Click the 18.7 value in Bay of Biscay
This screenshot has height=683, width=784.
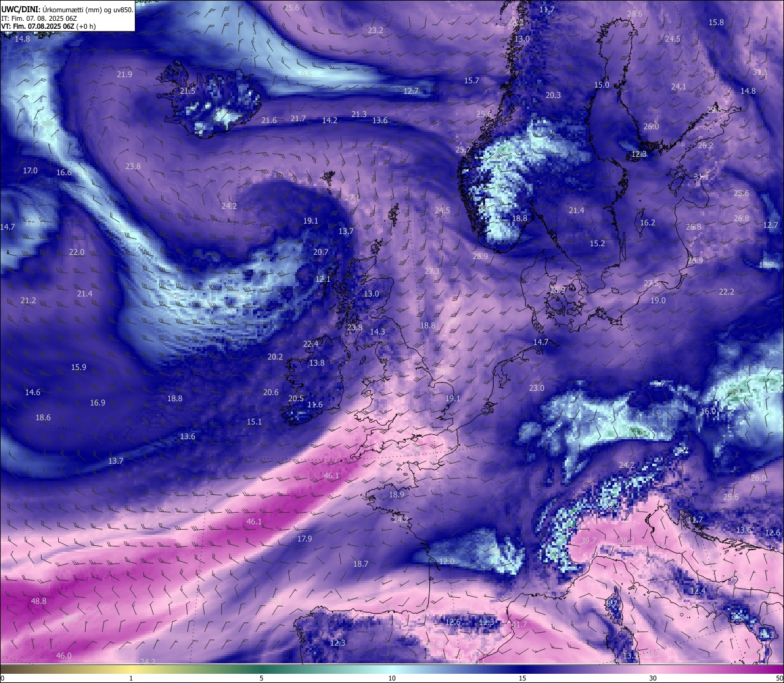pos(361,564)
